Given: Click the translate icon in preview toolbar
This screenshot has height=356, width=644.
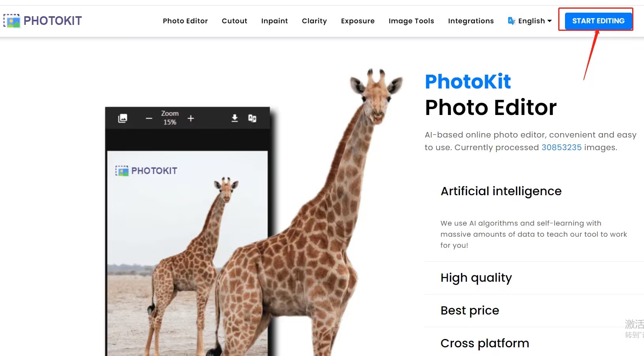Looking at the screenshot, I should [252, 118].
